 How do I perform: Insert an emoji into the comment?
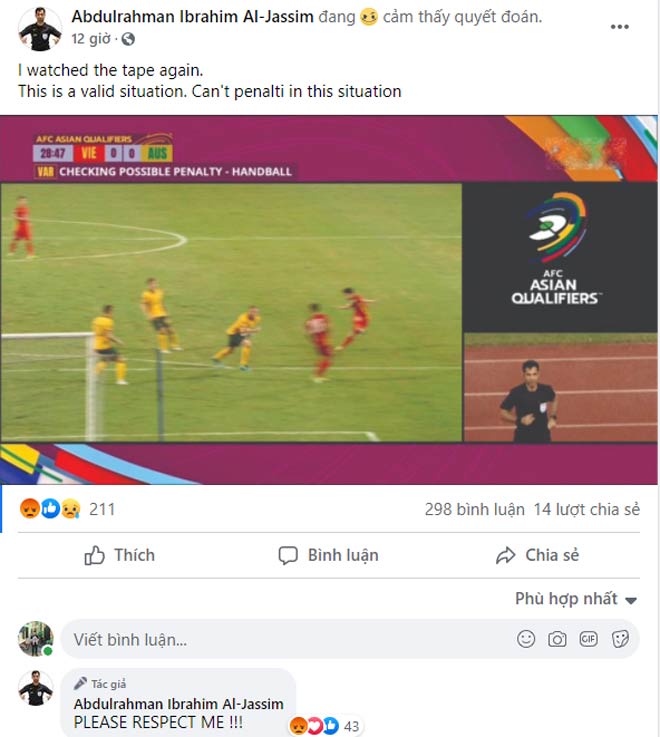point(526,639)
